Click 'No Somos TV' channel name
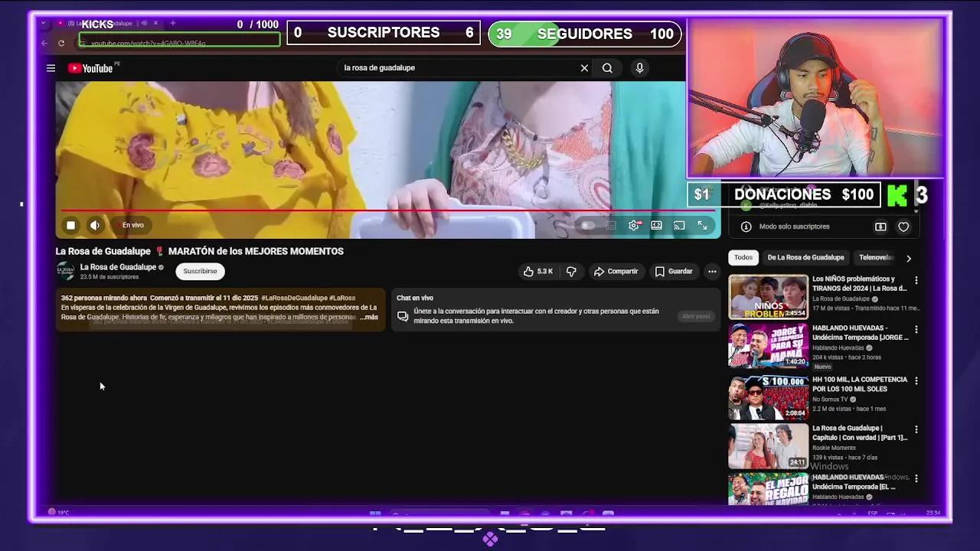Screen dimensions: 980x551 click(830, 399)
